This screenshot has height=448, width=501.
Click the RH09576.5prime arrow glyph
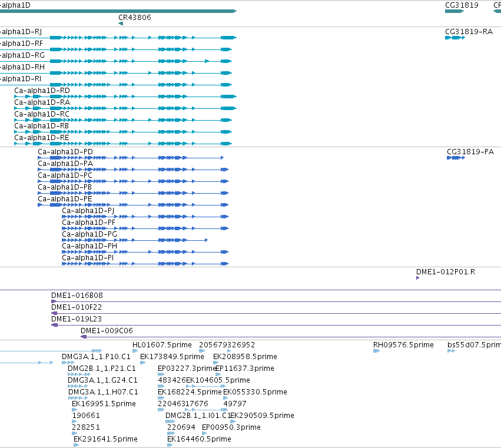point(376,351)
